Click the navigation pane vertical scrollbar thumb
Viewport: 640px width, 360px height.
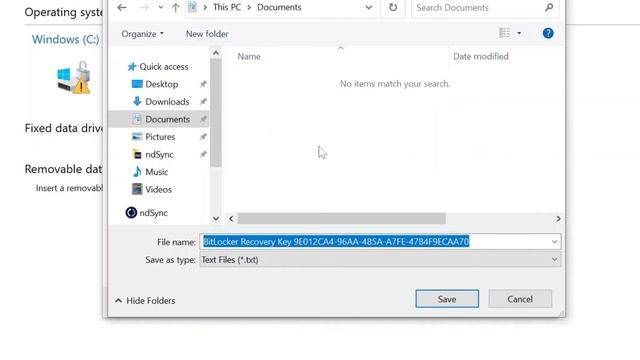(x=216, y=113)
